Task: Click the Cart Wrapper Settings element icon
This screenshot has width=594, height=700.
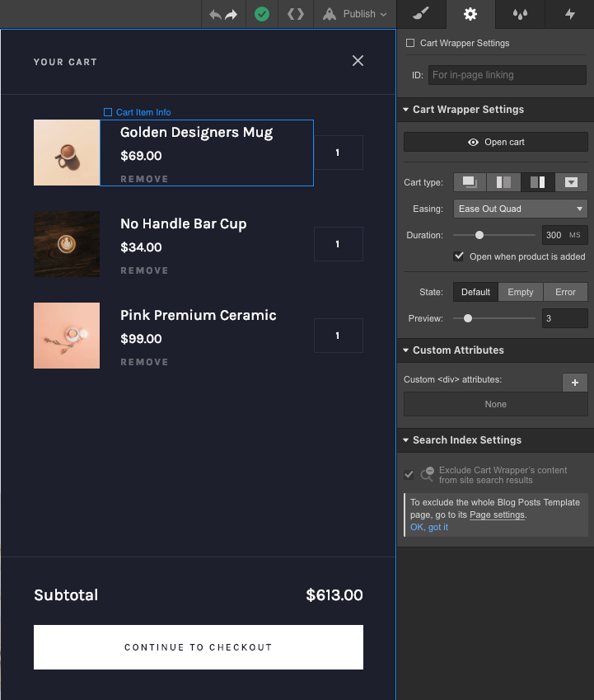Action: (410, 43)
